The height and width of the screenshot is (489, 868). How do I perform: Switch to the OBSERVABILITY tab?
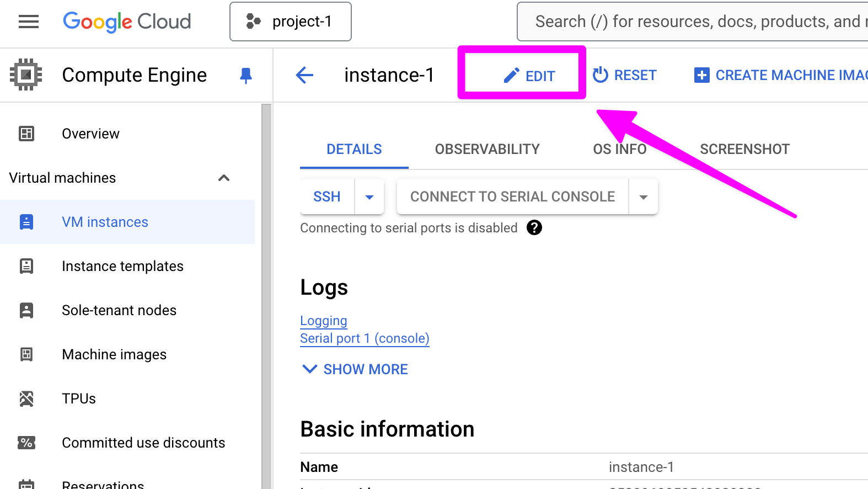tap(487, 149)
